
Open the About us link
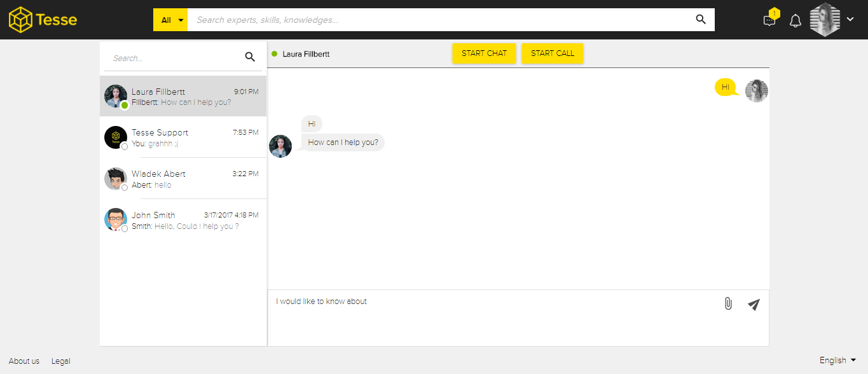[24, 361]
